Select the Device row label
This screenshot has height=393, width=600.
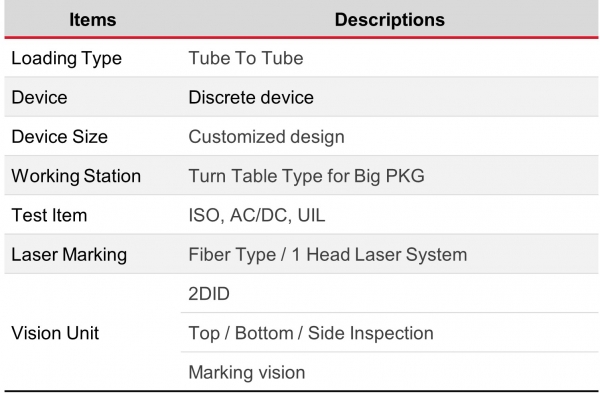tap(39, 97)
